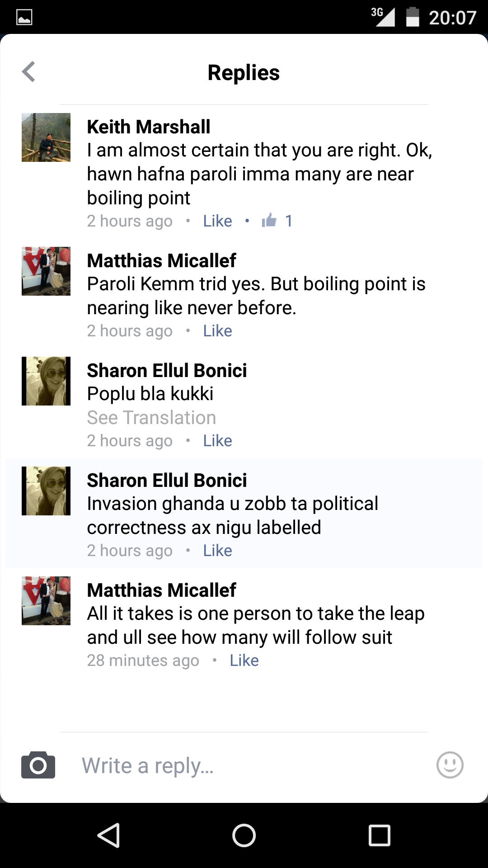Like Matthias Micallef's 'Paroli Kemm trid' reply
This screenshot has width=488, height=868.
tap(217, 331)
